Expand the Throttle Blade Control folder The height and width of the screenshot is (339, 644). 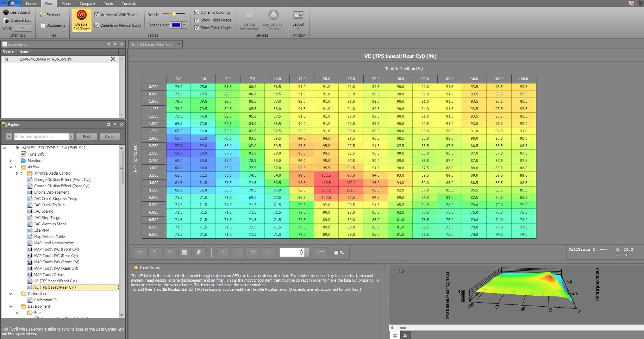pyautogui.click(x=17, y=173)
